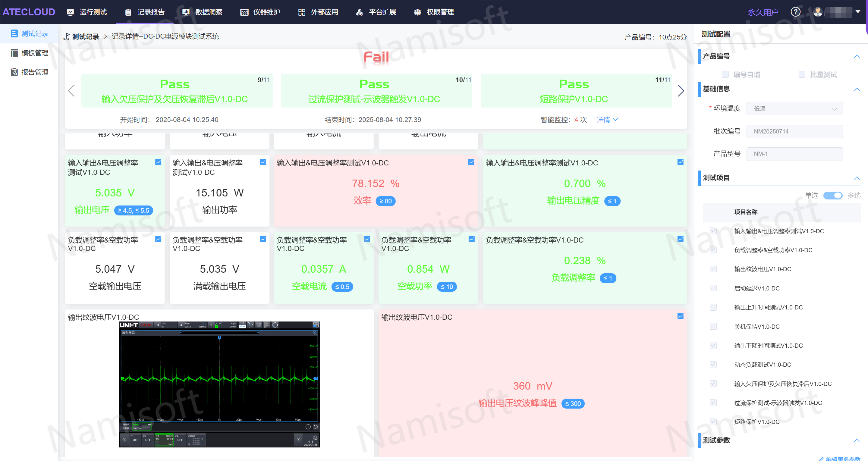Viewport: 868px width, 461px height.
Task: Open the 仪器维护 menu
Action: click(260, 12)
